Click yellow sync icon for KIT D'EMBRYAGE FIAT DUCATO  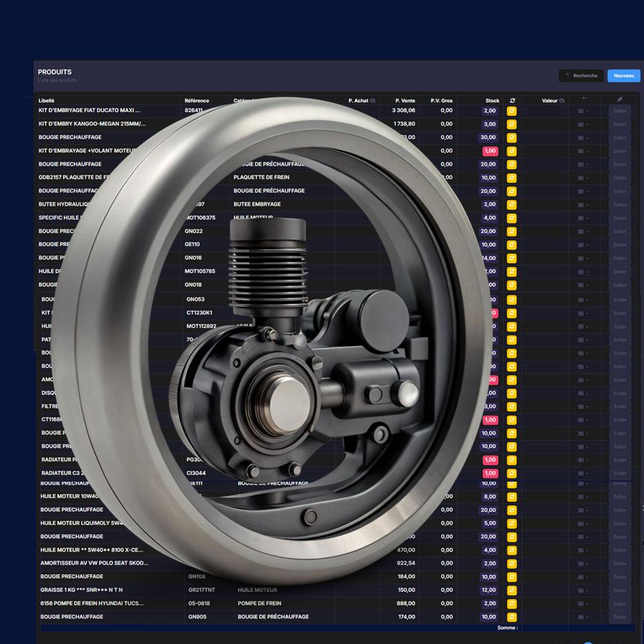pos(512,111)
